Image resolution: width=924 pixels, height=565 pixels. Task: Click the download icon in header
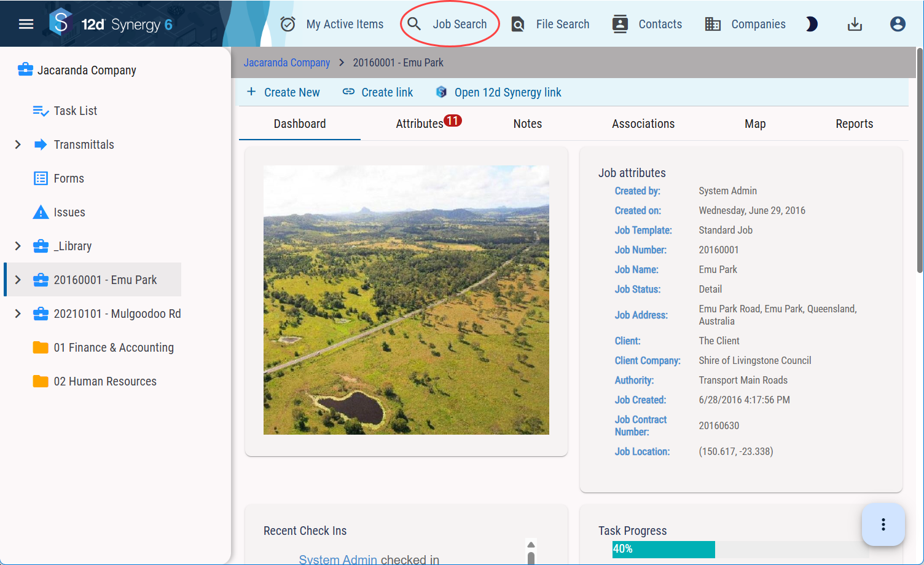tap(855, 24)
